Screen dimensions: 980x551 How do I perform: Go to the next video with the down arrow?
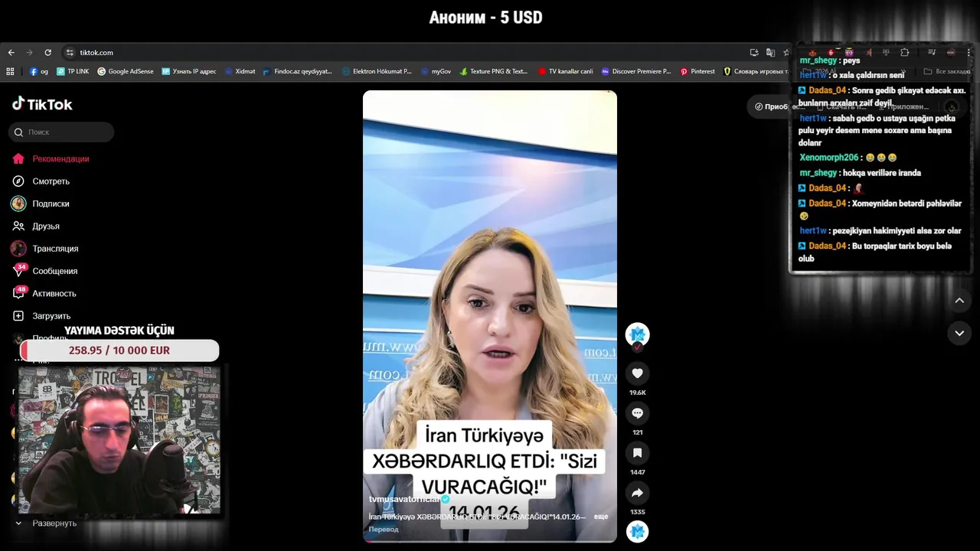(x=959, y=333)
